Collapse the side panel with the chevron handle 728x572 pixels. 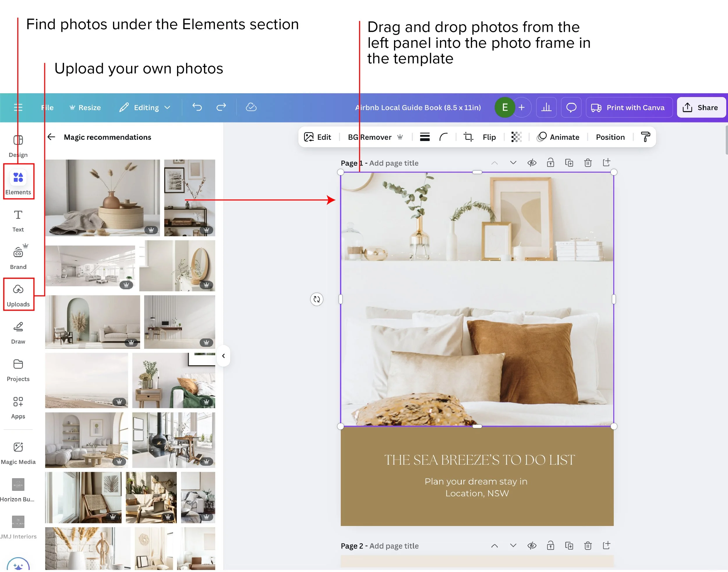[224, 356]
